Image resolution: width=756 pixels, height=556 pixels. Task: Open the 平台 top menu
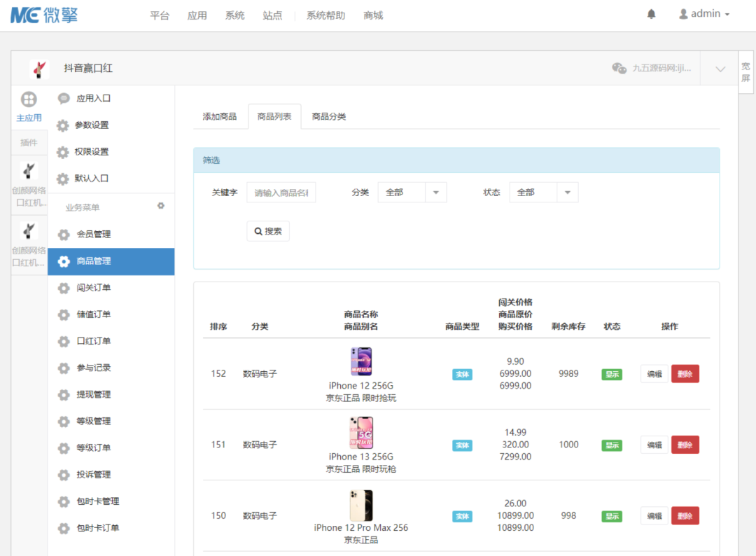(x=160, y=15)
